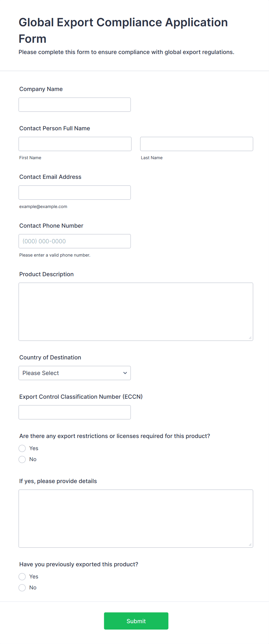This screenshot has width=269, height=644.
Task: Grab the details textarea resize handle
Action: coord(250,545)
